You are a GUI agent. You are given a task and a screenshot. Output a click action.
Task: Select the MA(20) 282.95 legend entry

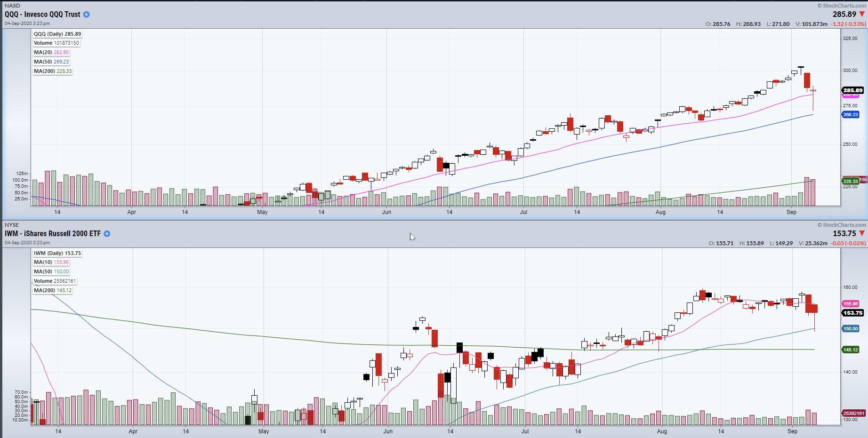(51, 52)
